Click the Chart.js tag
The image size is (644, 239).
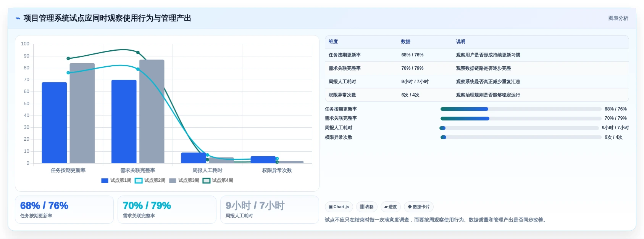(x=339, y=207)
